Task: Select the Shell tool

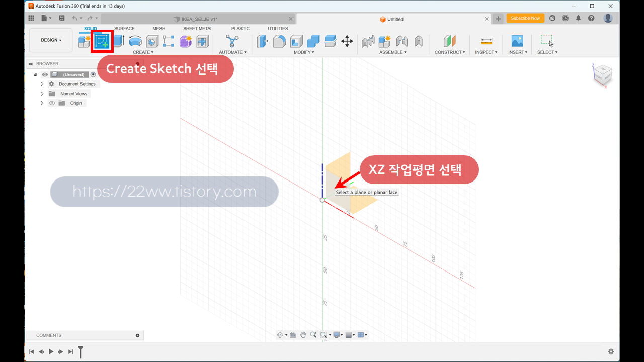Action: (296, 41)
